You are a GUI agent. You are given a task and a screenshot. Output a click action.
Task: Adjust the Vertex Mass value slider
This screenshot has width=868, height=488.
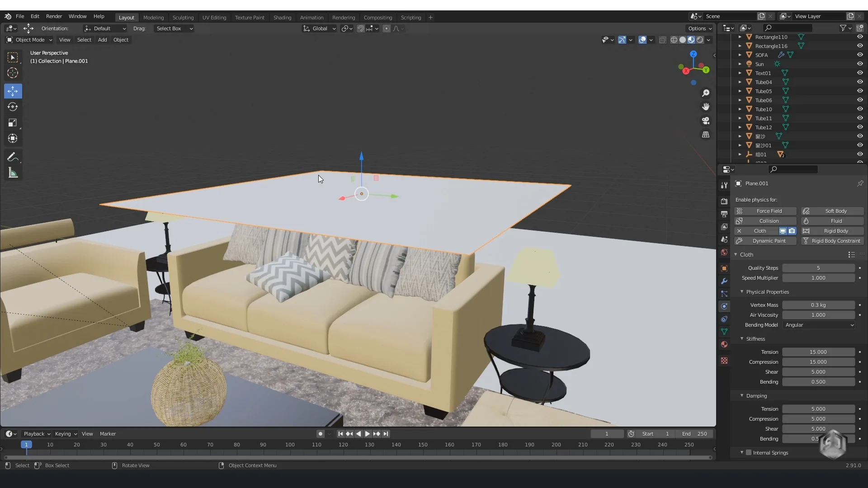click(818, 305)
